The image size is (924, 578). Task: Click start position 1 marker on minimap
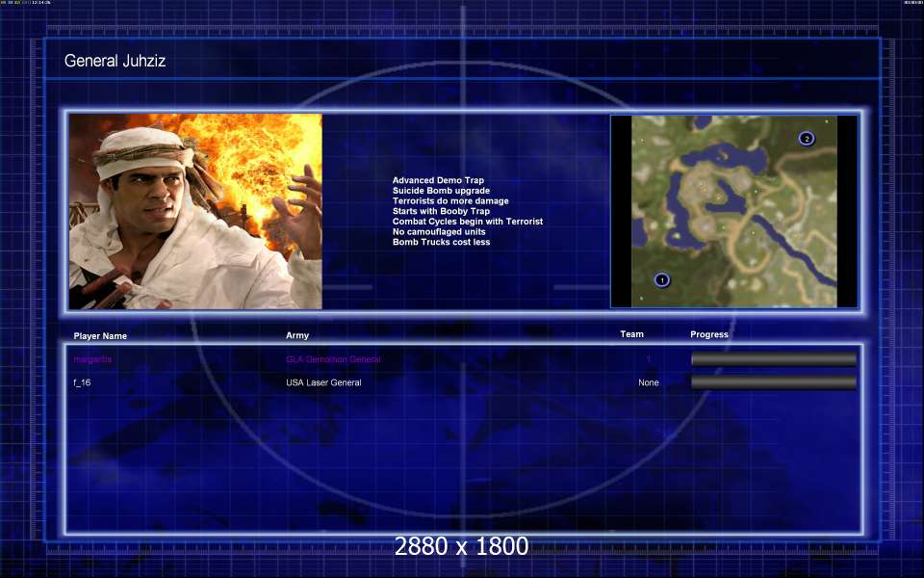pyautogui.click(x=662, y=280)
